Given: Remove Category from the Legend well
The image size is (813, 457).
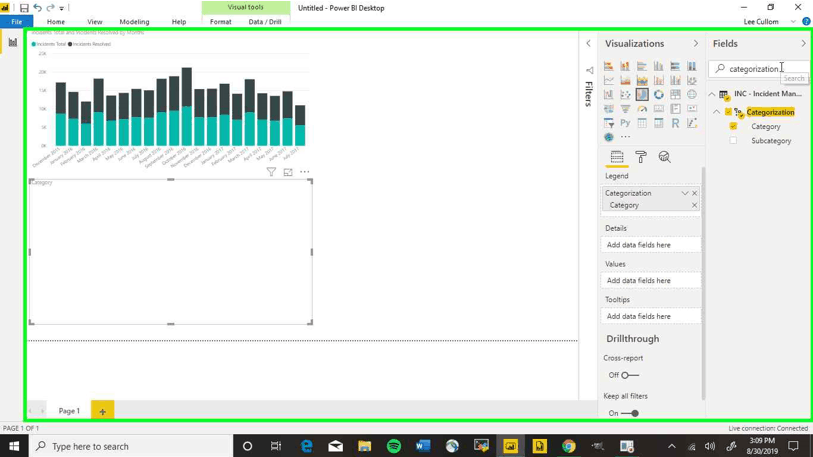Looking at the screenshot, I should 694,205.
